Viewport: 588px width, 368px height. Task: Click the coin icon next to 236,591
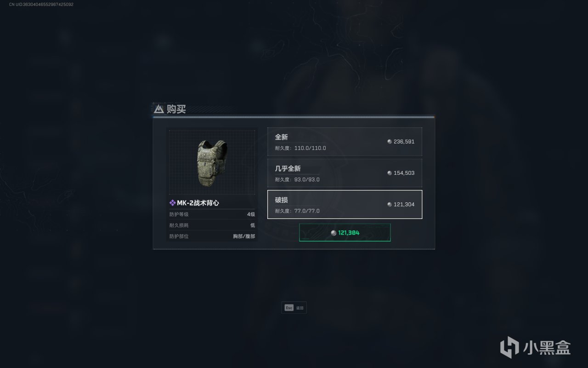coord(390,142)
